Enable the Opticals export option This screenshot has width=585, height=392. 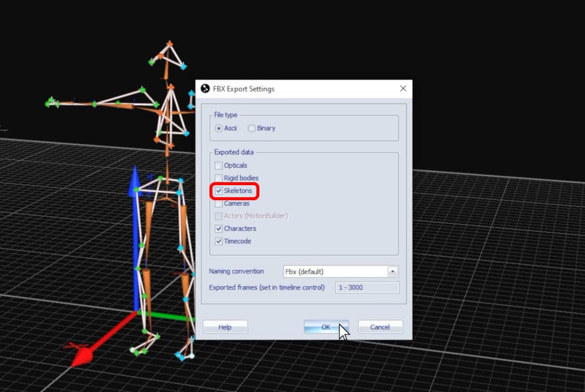218,165
